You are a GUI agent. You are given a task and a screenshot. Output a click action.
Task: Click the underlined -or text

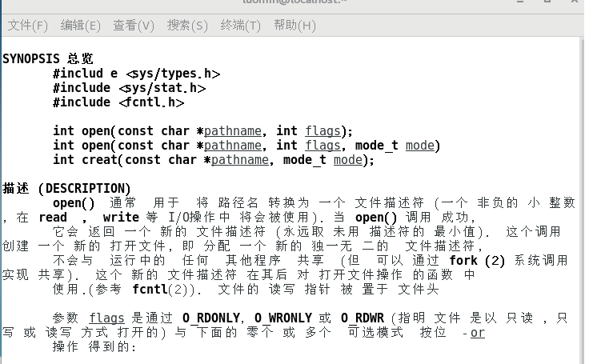tap(475, 333)
